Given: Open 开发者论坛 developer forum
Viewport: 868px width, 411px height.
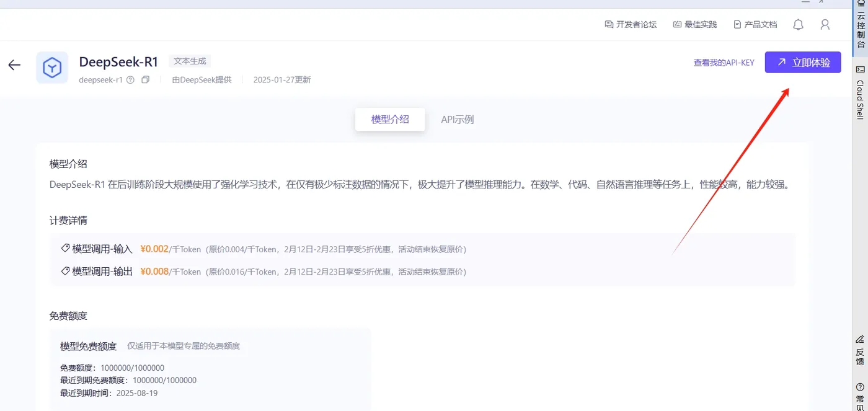Looking at the screenshot, I should (x=631, y=24).
